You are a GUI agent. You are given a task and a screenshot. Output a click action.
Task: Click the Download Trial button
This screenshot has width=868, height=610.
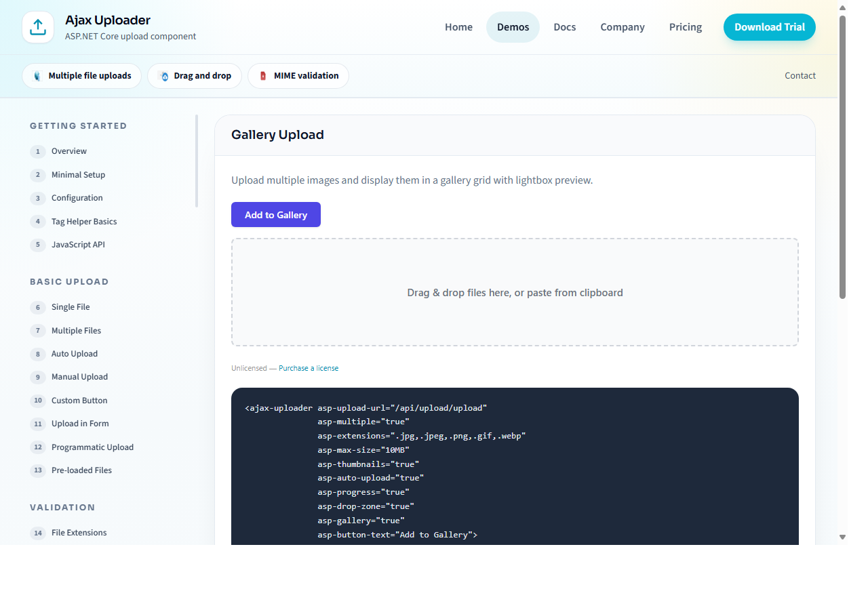click(x=770, y=27)
